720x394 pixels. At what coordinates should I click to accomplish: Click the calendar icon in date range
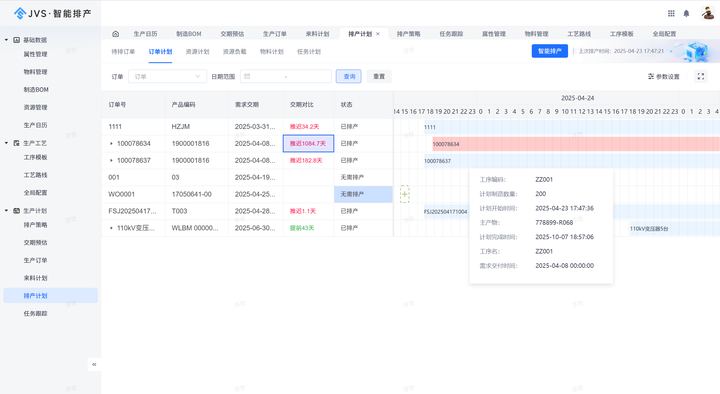coord(247,77)
